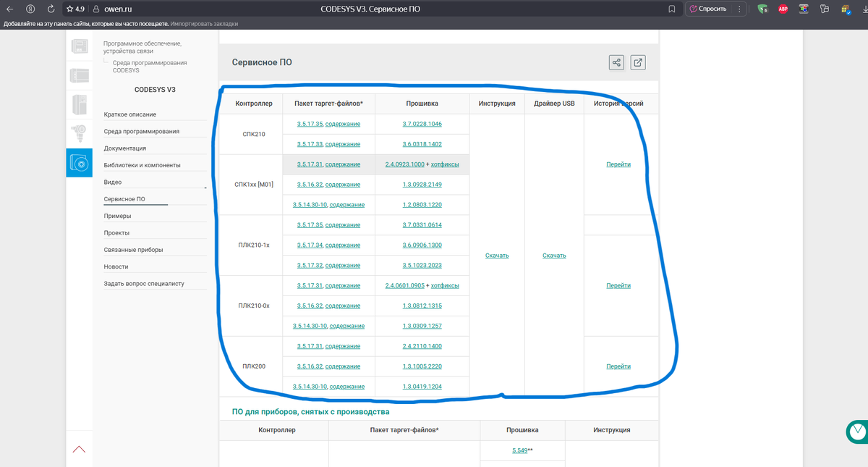Select Сервисное ПО in side menu
868x467 pixels.
pos(124,199)
